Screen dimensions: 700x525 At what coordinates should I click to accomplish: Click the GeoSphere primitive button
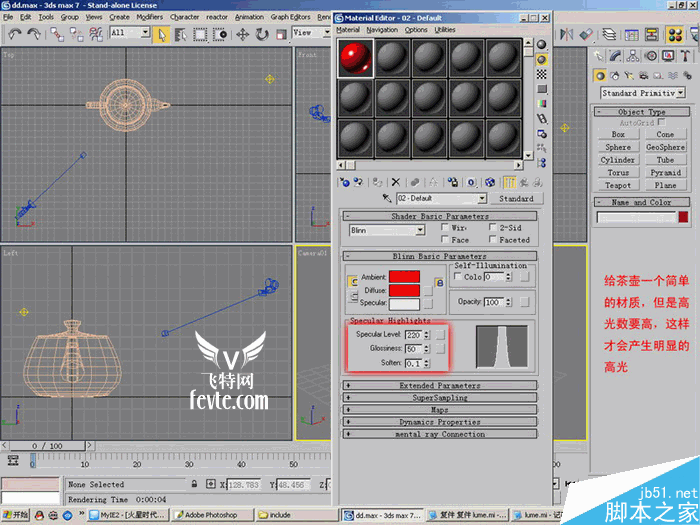click(x=665, y=147)
